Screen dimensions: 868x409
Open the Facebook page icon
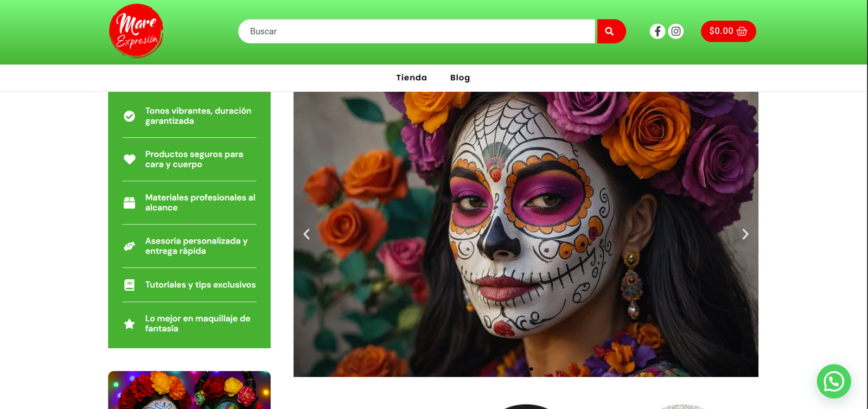658,31
